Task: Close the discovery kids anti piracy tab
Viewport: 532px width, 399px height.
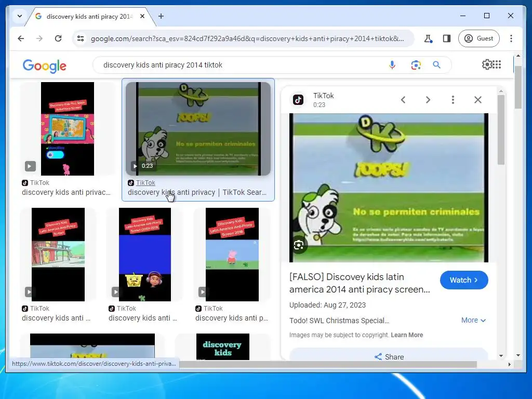Action: click(142, 16)
